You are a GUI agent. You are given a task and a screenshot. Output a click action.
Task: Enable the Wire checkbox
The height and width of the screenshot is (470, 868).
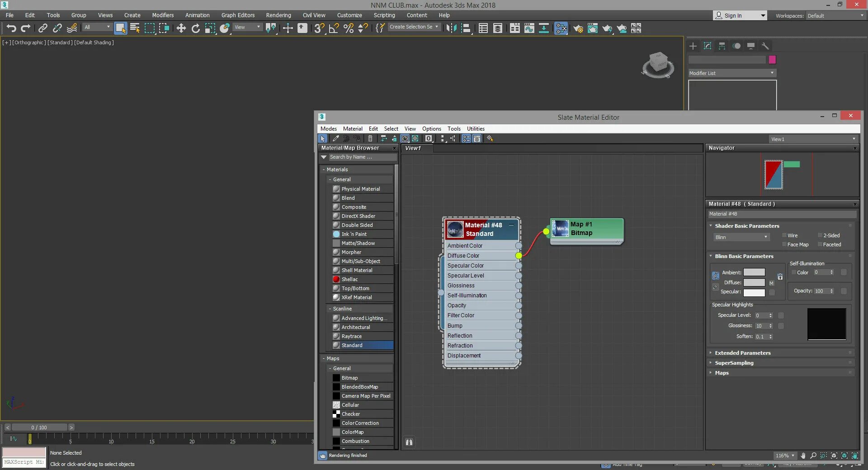tap(786, 235)
